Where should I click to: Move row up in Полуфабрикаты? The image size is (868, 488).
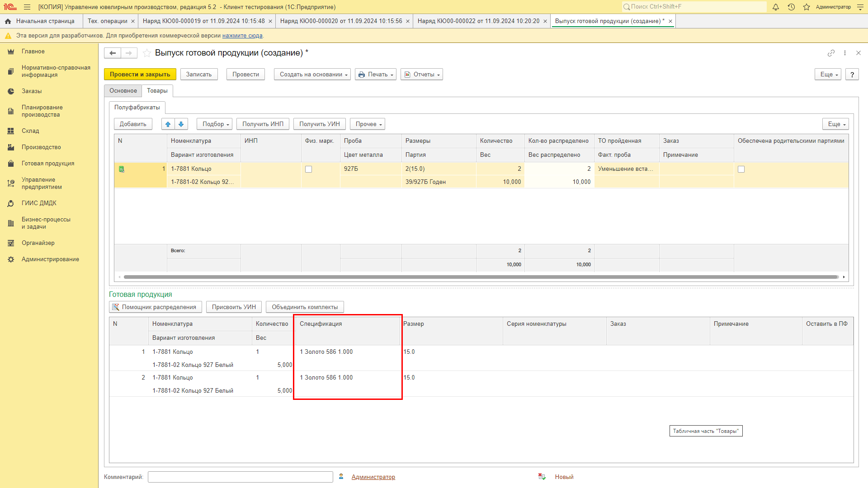pos(168,124)
